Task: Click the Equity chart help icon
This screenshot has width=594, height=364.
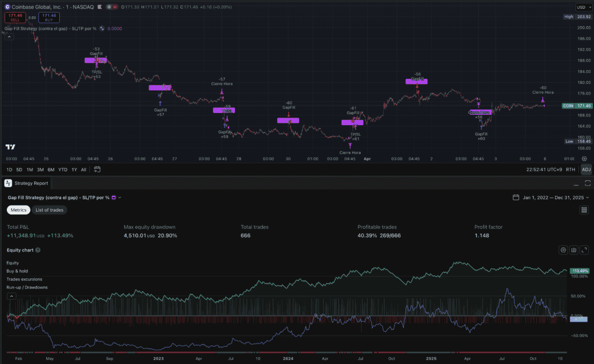Action: tap(38, 250)
